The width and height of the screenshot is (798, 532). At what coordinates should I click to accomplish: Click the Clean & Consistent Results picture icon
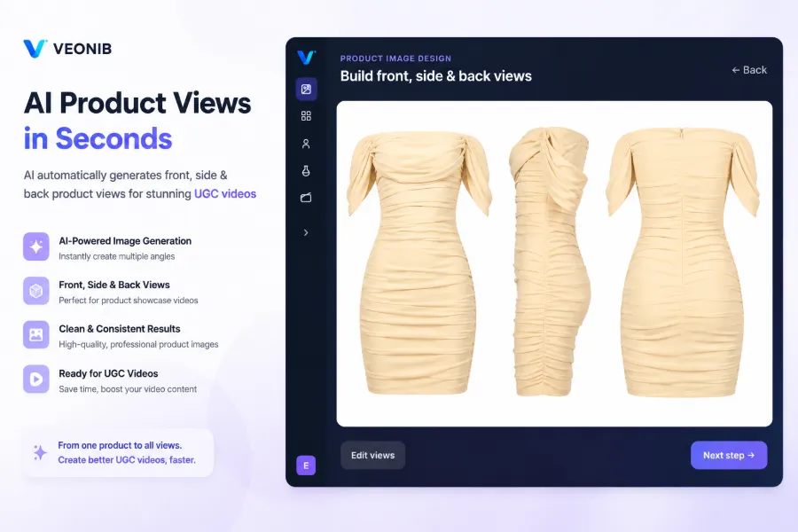click(x=36, y=334)
